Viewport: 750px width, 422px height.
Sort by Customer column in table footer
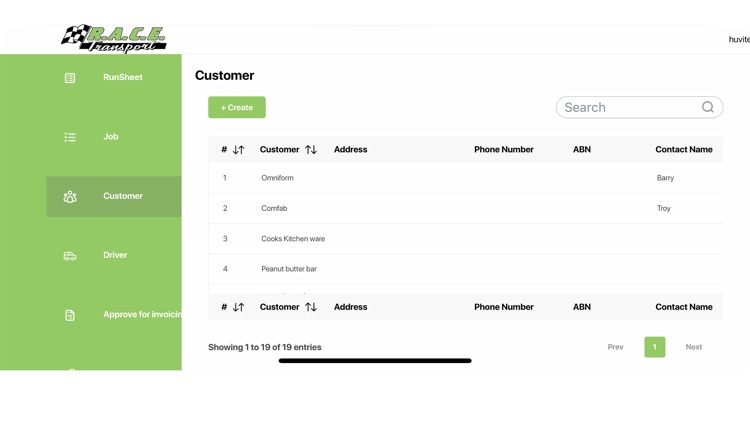(x=311, y=307)
